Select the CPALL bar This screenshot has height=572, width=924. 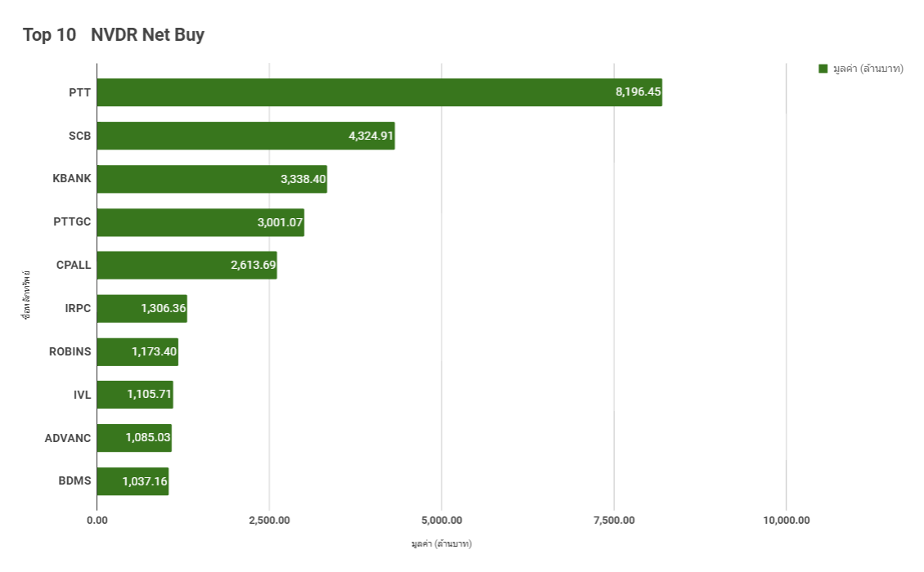pos(186,266)
